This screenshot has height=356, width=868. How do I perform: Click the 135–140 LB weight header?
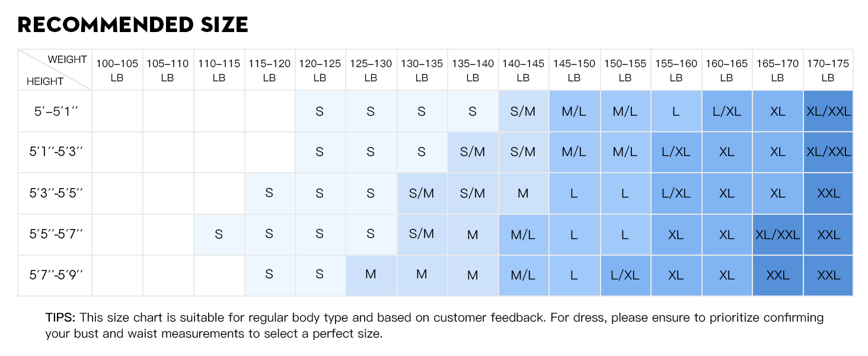point(473,70)
